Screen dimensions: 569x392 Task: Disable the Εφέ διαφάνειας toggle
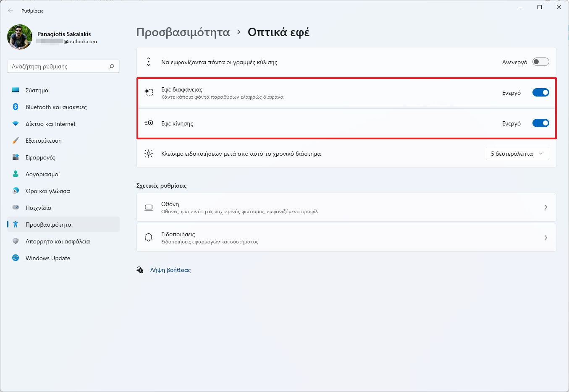[x=540, y=93]
